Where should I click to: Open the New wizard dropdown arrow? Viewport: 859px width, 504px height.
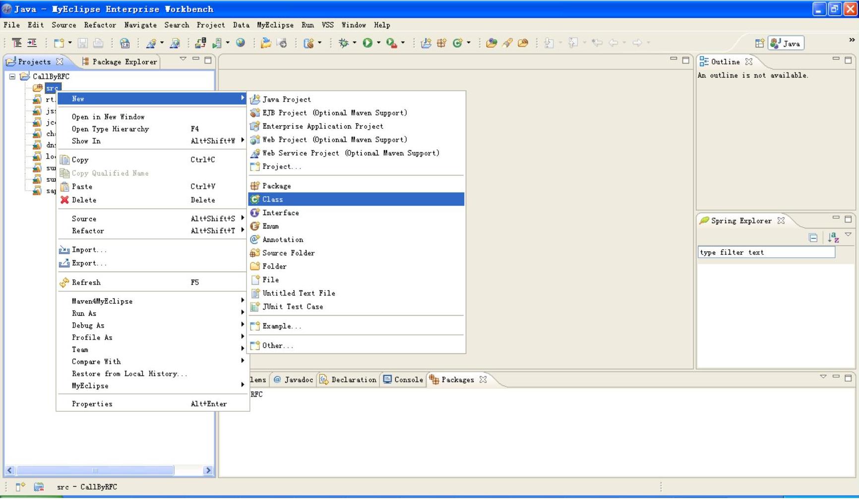tap(70, 43)
